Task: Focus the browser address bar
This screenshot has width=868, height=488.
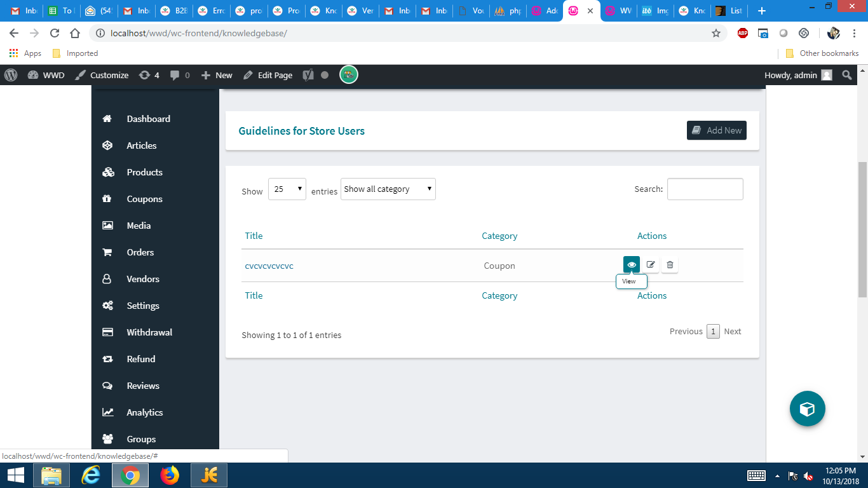Action: click(x=407, y=33)
